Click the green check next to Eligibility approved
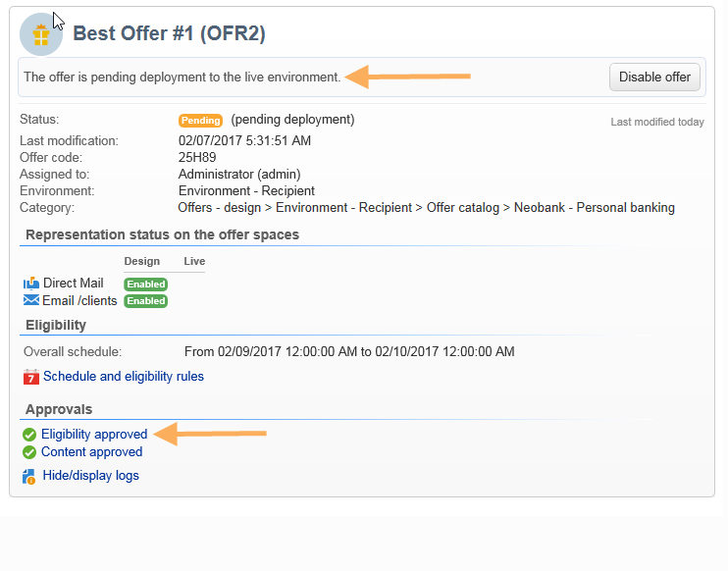Viewport: 728px width, 571px height. tap(29, 435)
